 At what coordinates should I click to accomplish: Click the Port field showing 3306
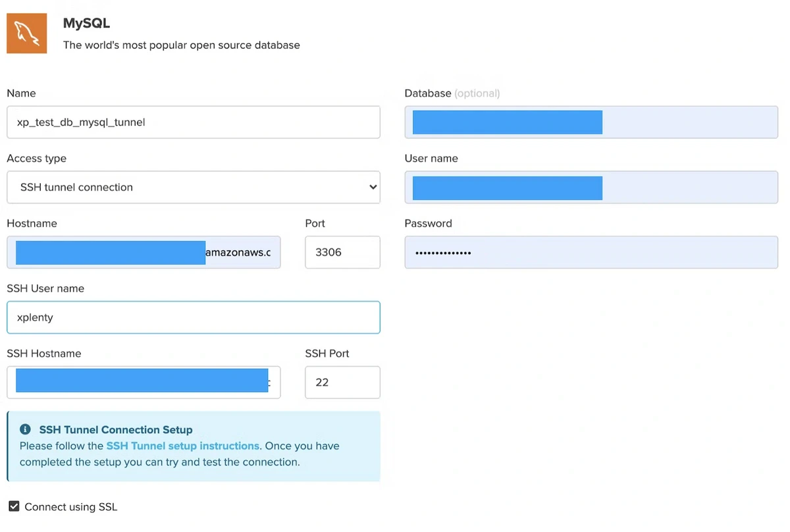(342, 252)
